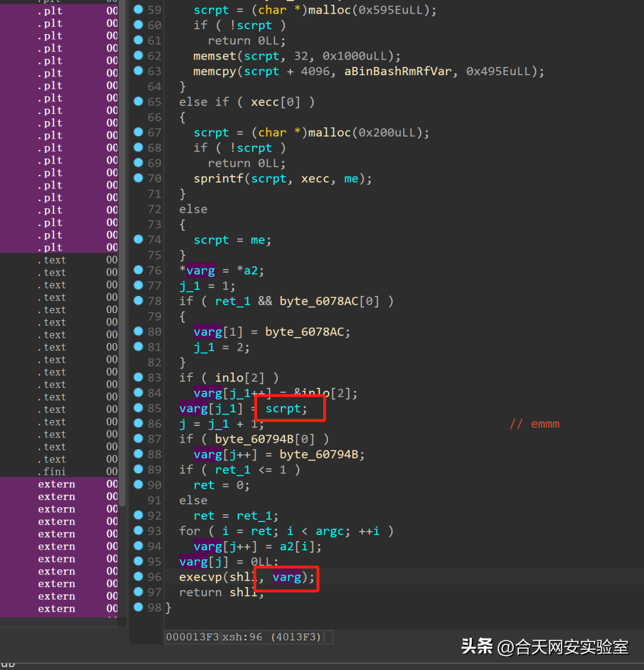Click the blue dot beside line 63 memcpy
Image resolution: width=644 pixels, height=670 pixels.
click(x=138, y=71)
